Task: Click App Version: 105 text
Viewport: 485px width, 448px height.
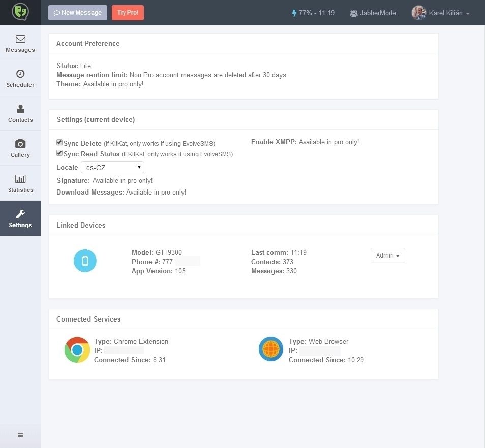Action: 159,271
